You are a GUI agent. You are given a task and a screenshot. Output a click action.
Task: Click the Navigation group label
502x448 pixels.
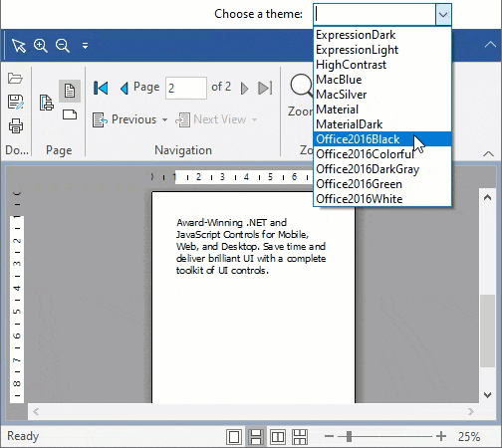click(x=183, y=150)
